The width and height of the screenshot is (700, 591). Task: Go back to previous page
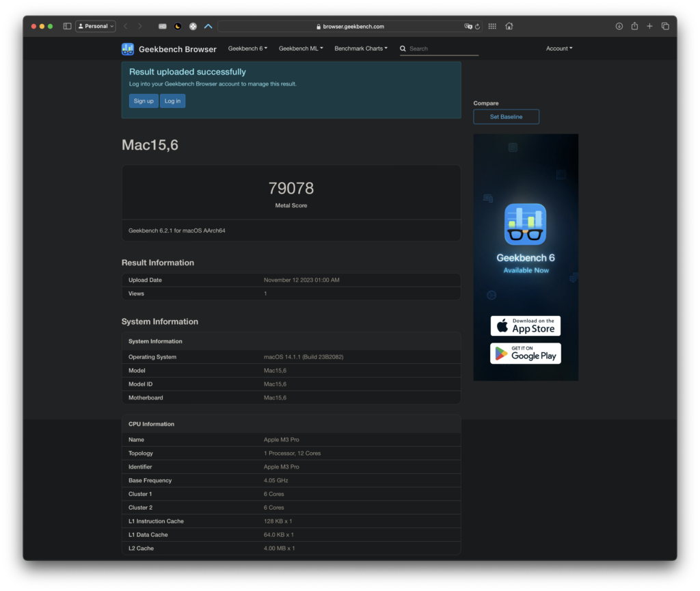pos(125,26)
